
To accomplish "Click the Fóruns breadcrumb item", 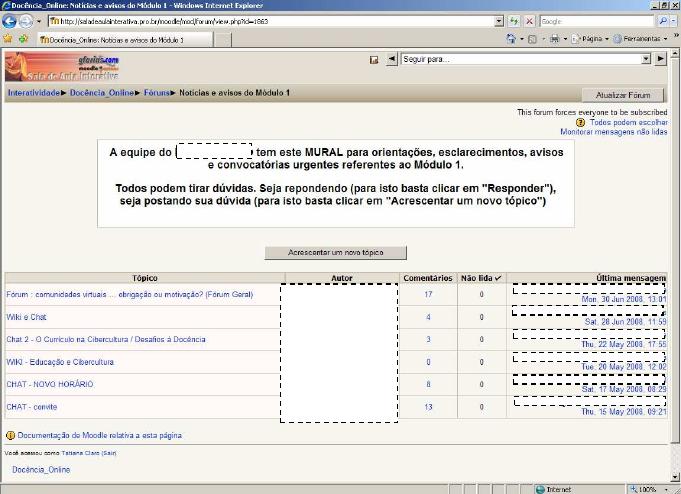I will pyautogui.click(x=156, y=93).
